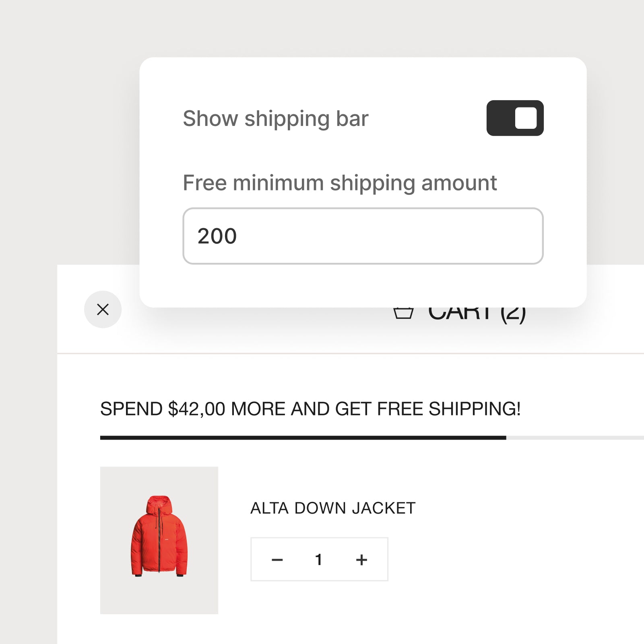Select the Free minimum shipping amount label
The image size is (644, 644).
pyautogui.click(x=340, y=183)
